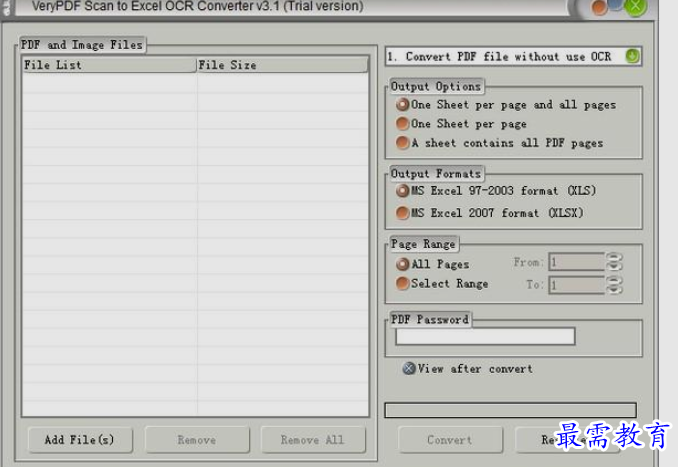
Task: Open the OCR mode dropdown arrow
Action: tap(632, 56)
